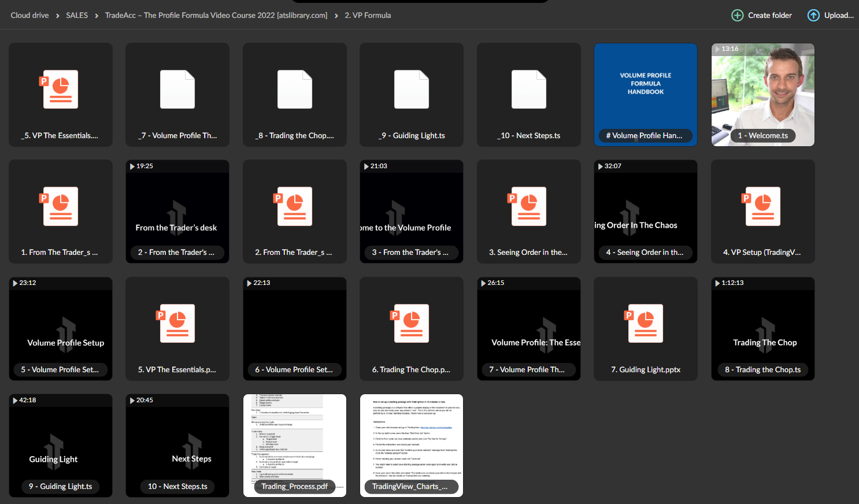Click the play icon on 1 - Welcome.ts video
The height and width of the screenshot is (504, 859).
pos(716,49)
